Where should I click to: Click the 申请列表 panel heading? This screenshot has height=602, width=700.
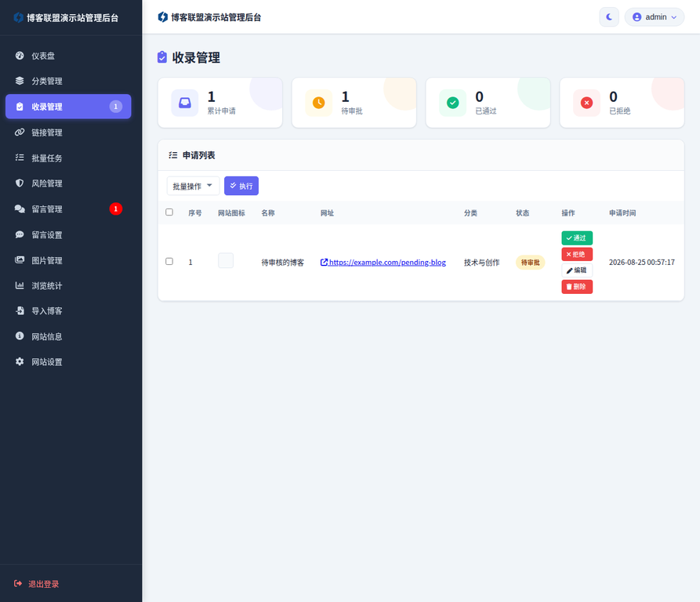click(198, 155)
